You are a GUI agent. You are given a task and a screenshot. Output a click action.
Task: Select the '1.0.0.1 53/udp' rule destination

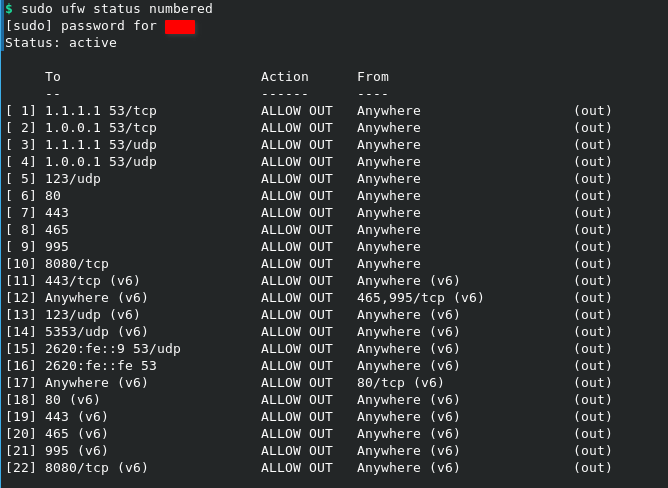point(100,162)
